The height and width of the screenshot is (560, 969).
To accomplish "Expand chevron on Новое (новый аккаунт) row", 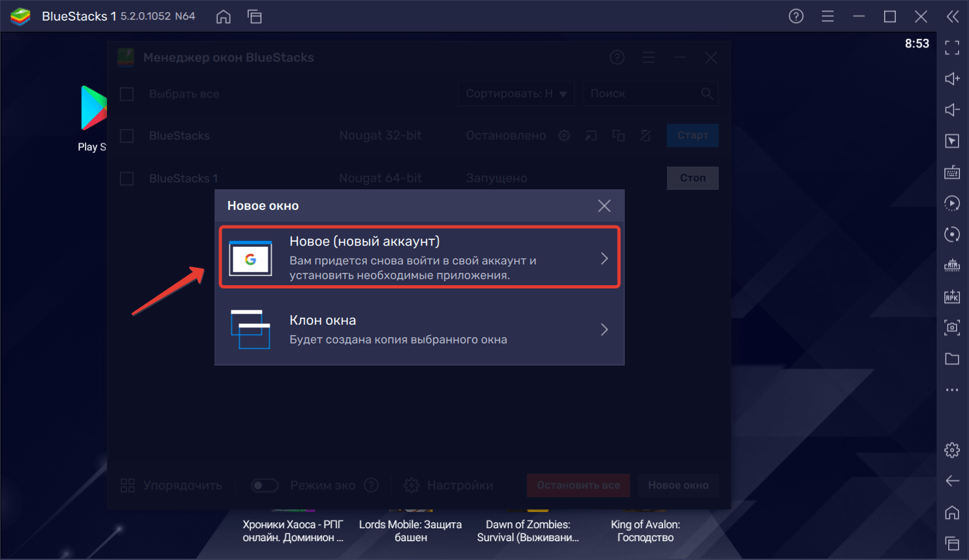I will (x=604, y=259).
